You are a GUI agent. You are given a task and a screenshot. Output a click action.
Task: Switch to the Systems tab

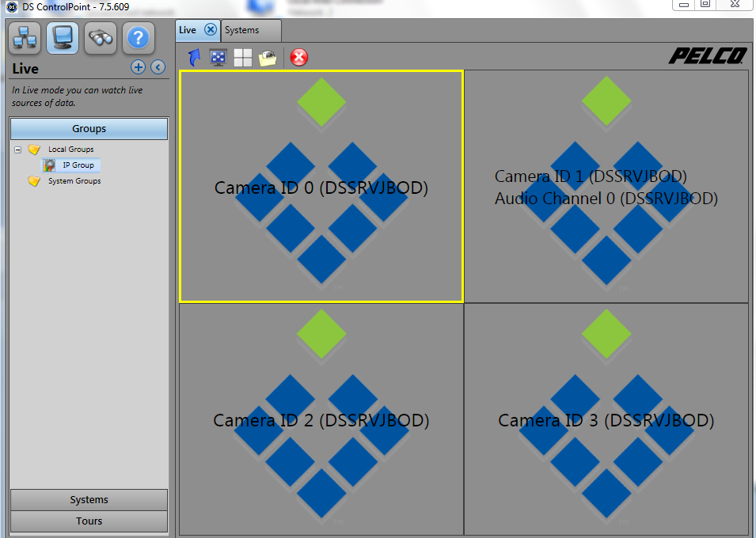pyautogui.click(x=251, y=30)
